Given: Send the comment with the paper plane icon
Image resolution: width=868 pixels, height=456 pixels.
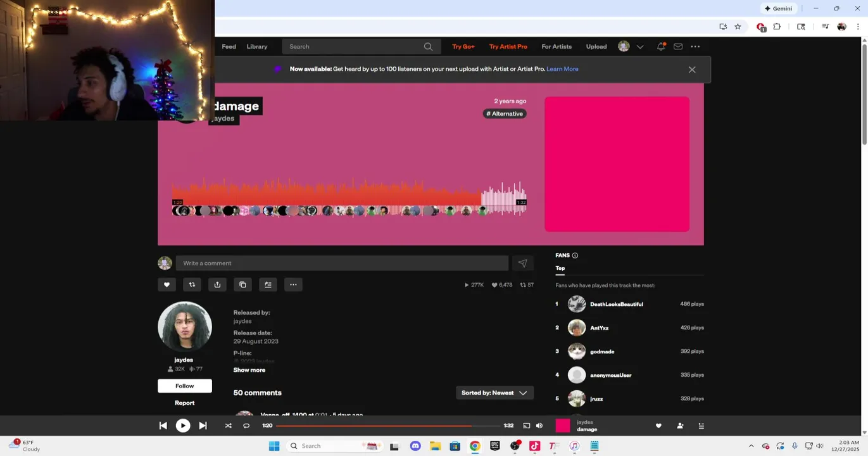Looking at the screenshot, I should tap(522, 263).
